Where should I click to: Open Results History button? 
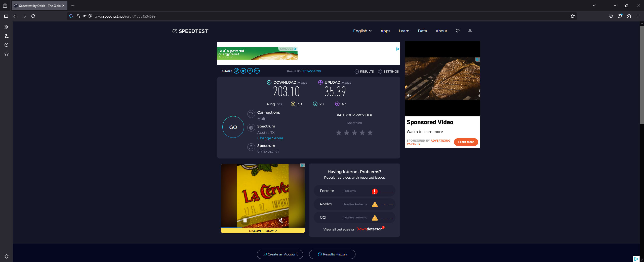click(x=332, y=254)
